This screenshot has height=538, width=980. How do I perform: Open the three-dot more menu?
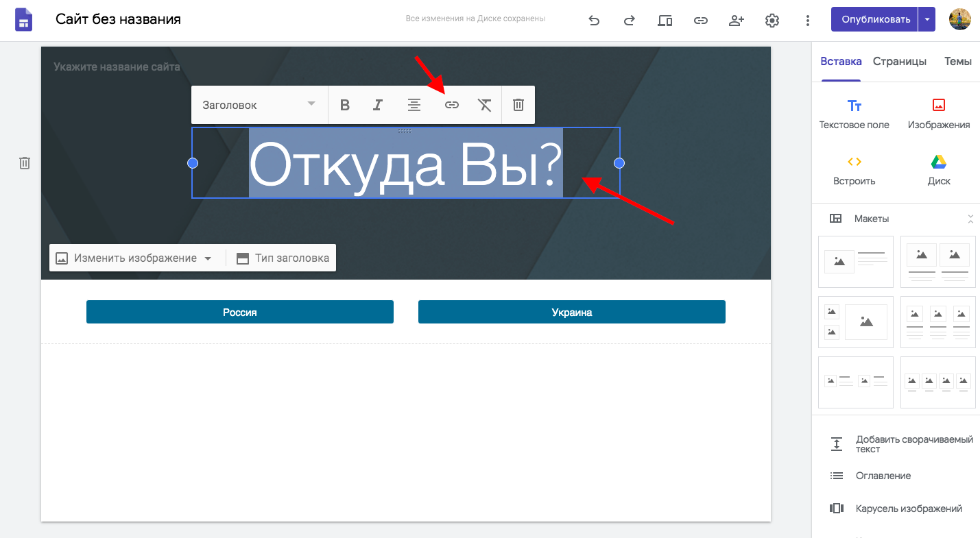coord(808,21)
